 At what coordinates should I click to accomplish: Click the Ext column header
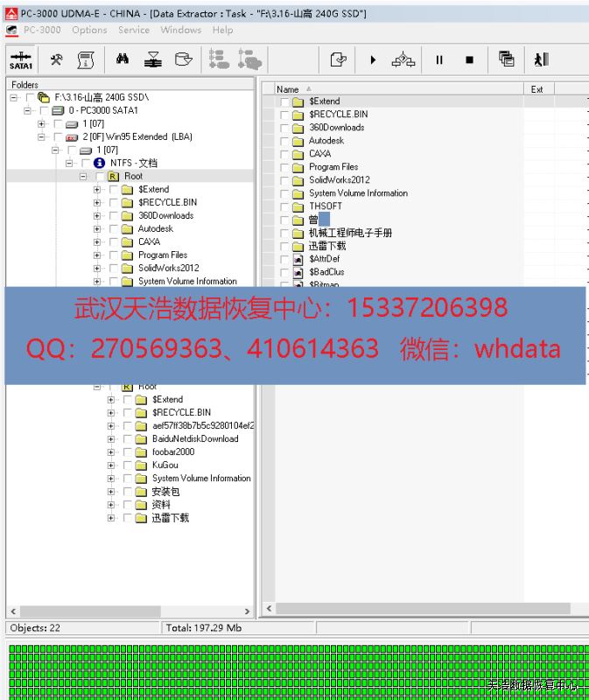coord(537,89)
